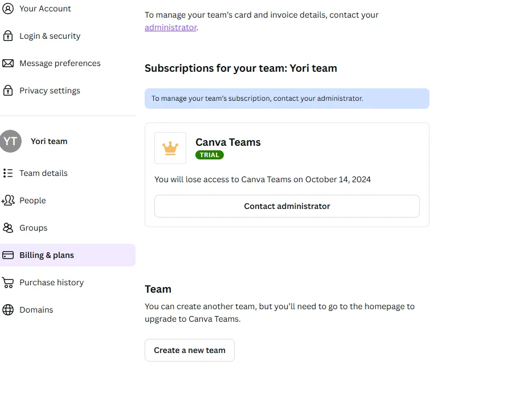Viewport: 532px width, 402px height.
Task: Click the Canva Teams crown icon
Action: click(170, 148)
